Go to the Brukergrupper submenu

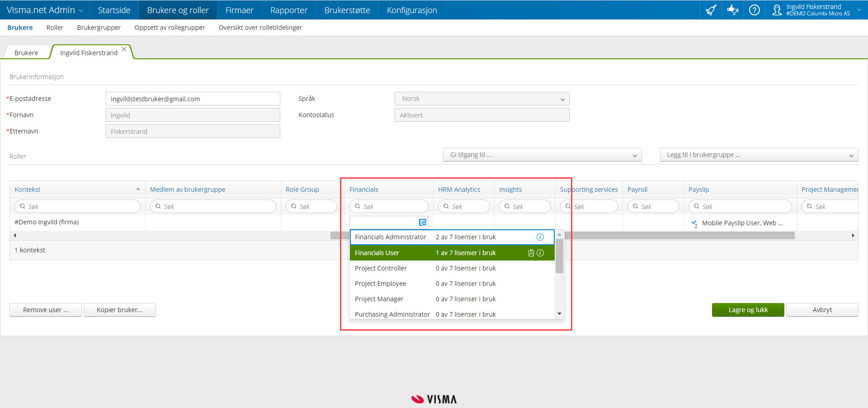coord(99,28)
